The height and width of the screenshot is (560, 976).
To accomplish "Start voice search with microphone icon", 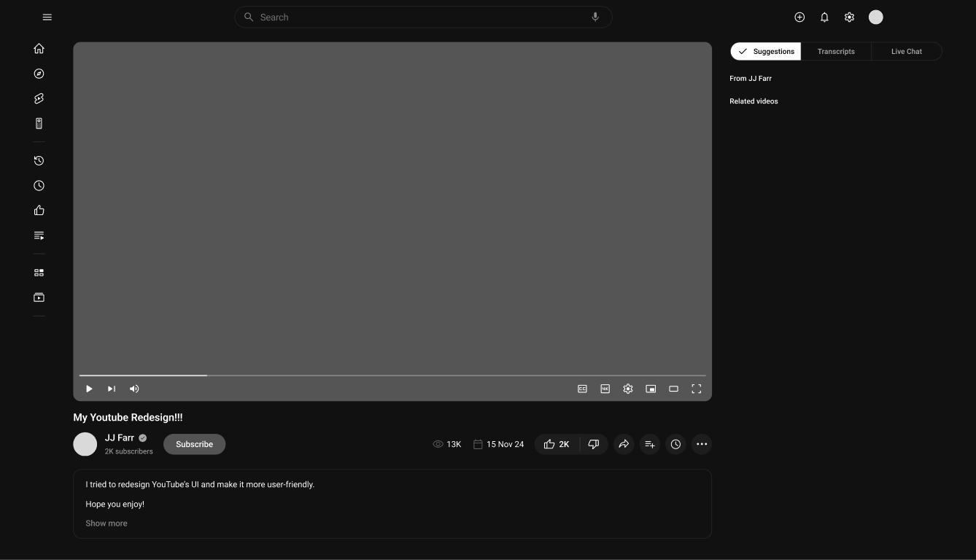I will 595,17.
